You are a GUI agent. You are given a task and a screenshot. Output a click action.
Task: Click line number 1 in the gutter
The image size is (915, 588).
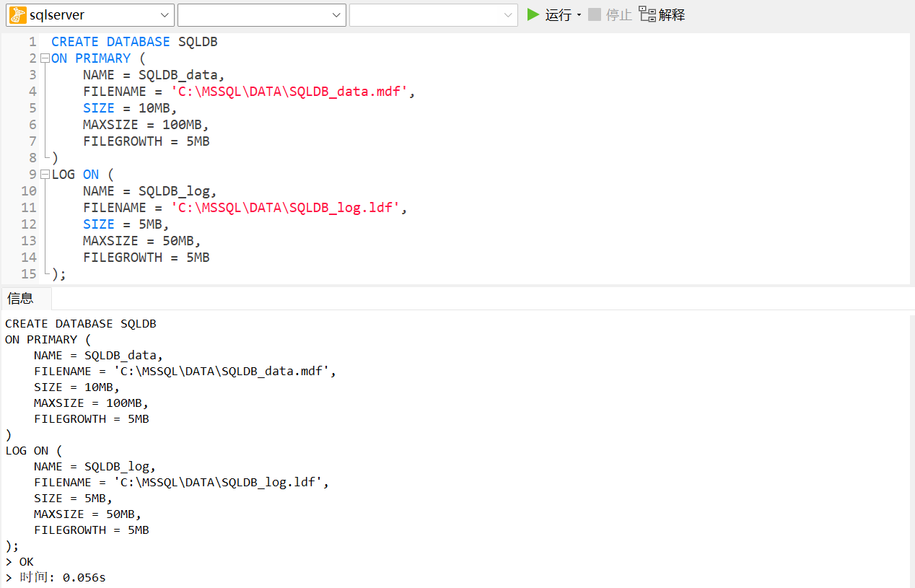coord(32,42)
